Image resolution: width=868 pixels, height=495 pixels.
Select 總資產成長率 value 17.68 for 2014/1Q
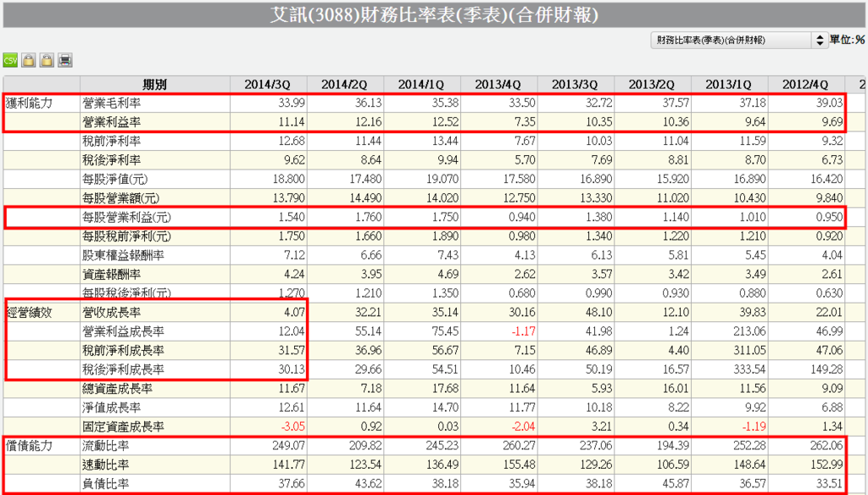tap(445, 389)
